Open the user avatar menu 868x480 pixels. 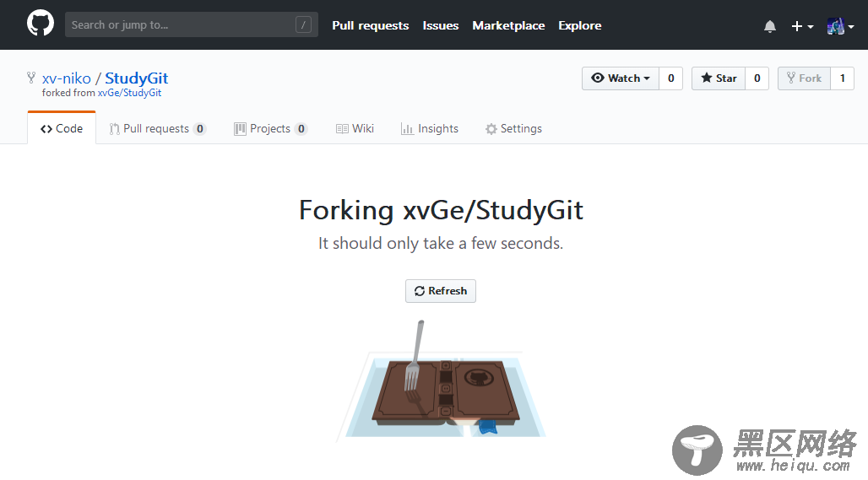(840, 26)
